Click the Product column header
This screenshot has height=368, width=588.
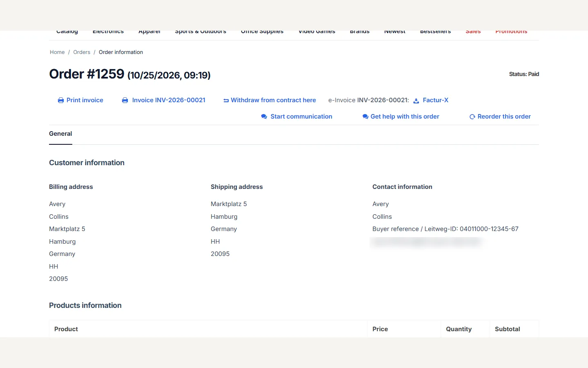click(x=66, y=329)
